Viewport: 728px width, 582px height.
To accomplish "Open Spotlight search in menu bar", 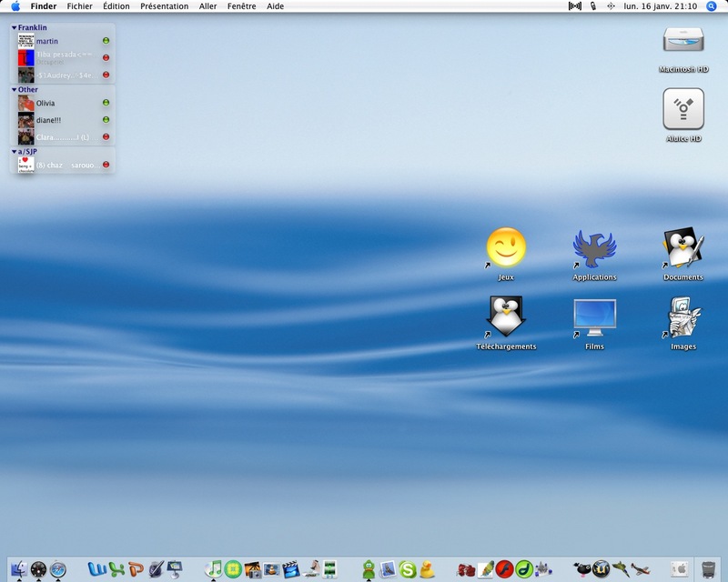I will coord(712,6).
